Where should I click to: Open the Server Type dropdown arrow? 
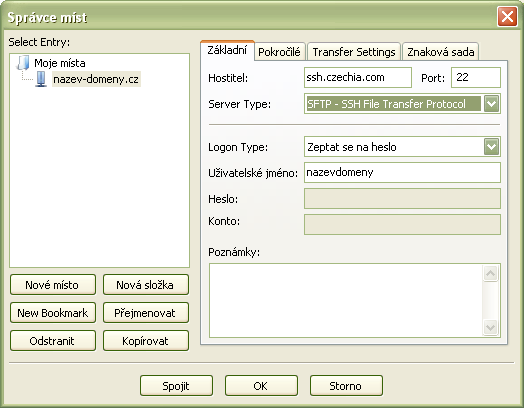pyautogui.click(x=491, y=104)
